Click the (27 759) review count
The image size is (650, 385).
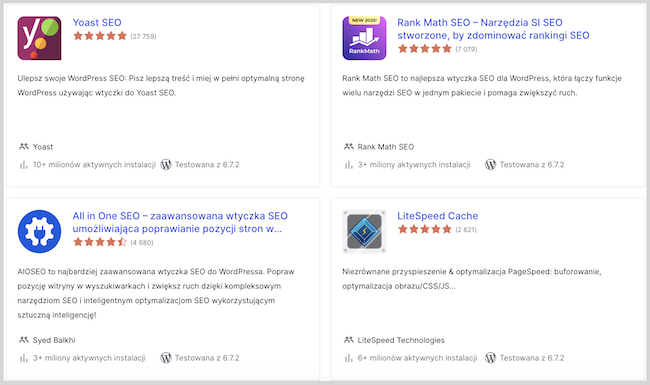coord(143,36)
